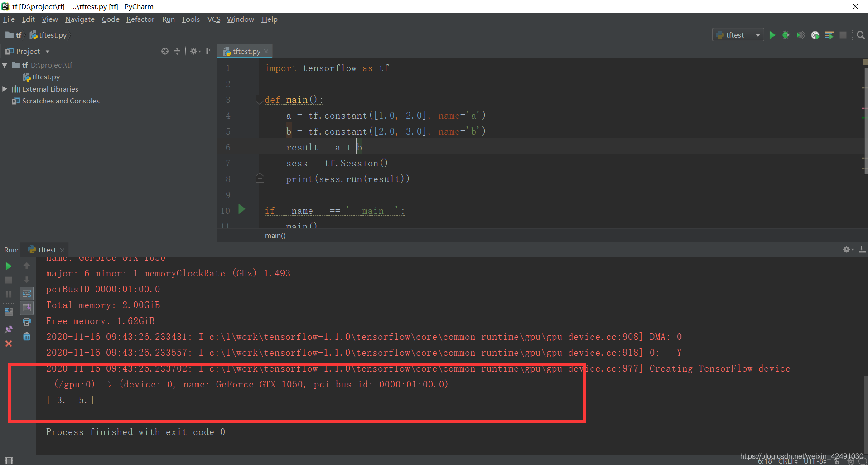This screenshot has height=465, width=868.
Task: Fold the main function at def line
Action: pyautogui.click(x=260, y=99)
